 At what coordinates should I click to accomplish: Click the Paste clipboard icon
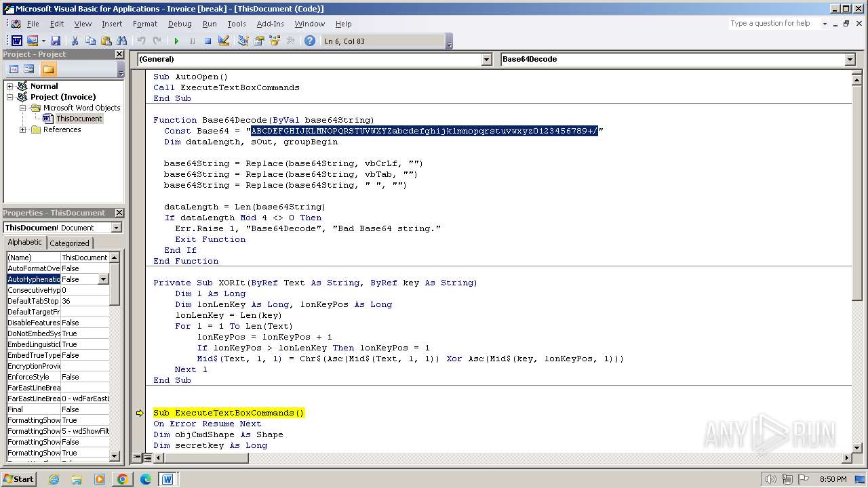(106, 41)
